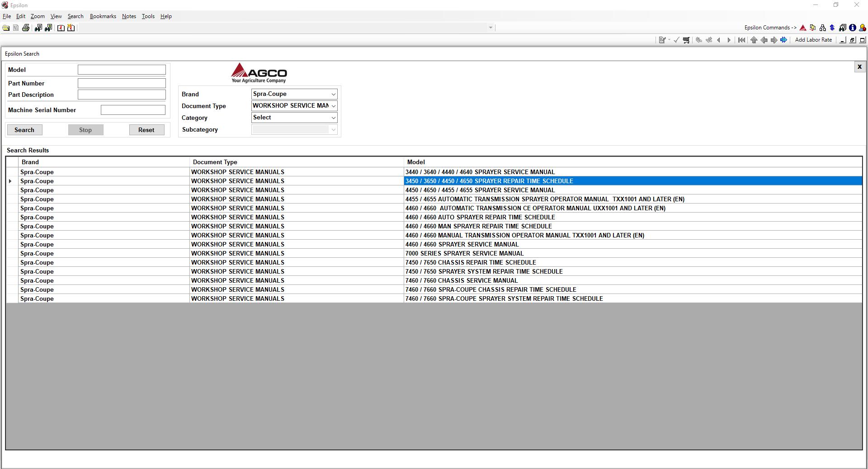868x469 pixels.
Task: Expand the notepad icon's dropdown arrow
Action: pyautogui.click(x=669, y=40)
